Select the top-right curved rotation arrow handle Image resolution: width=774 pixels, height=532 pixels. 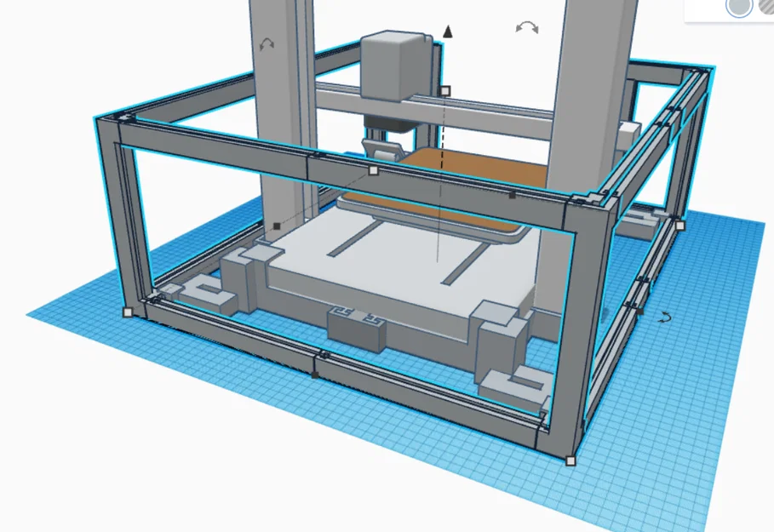pyautogui.click(x=525, y=26)
